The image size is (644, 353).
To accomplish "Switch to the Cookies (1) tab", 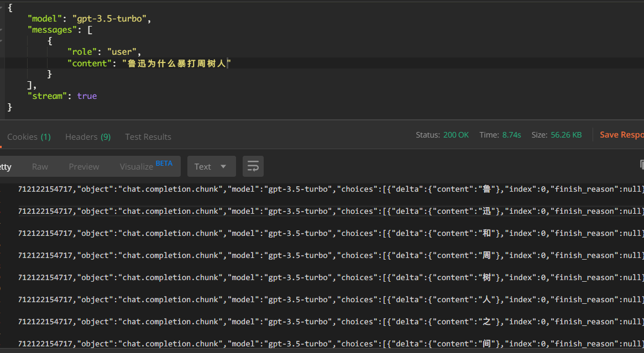I will pos(29,136).
